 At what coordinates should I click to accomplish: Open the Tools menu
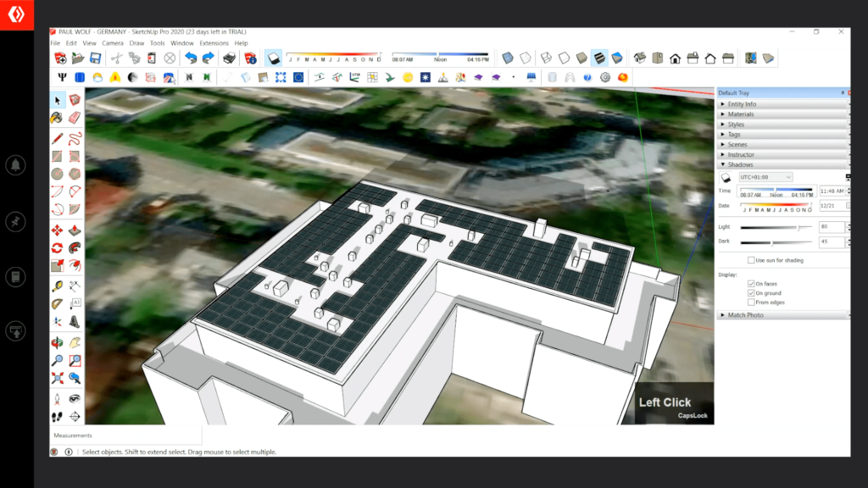(157, 43)
